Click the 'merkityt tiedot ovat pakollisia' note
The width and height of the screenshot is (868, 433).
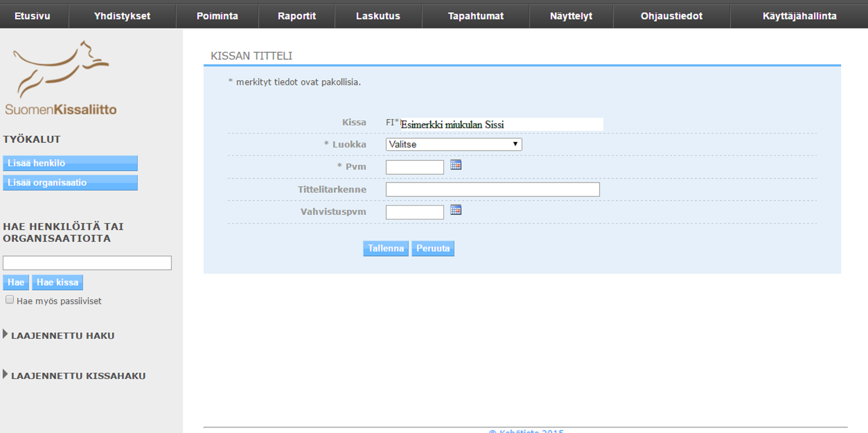(x=295, y=82)
